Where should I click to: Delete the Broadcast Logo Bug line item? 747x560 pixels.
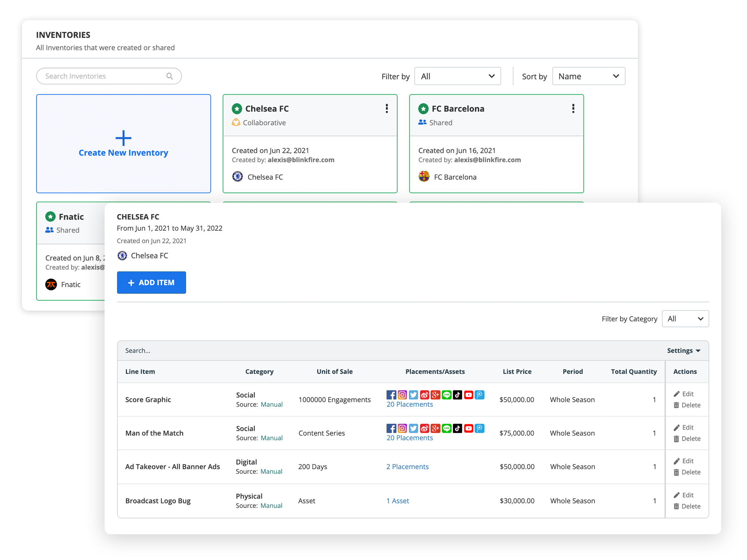(687, 506)
